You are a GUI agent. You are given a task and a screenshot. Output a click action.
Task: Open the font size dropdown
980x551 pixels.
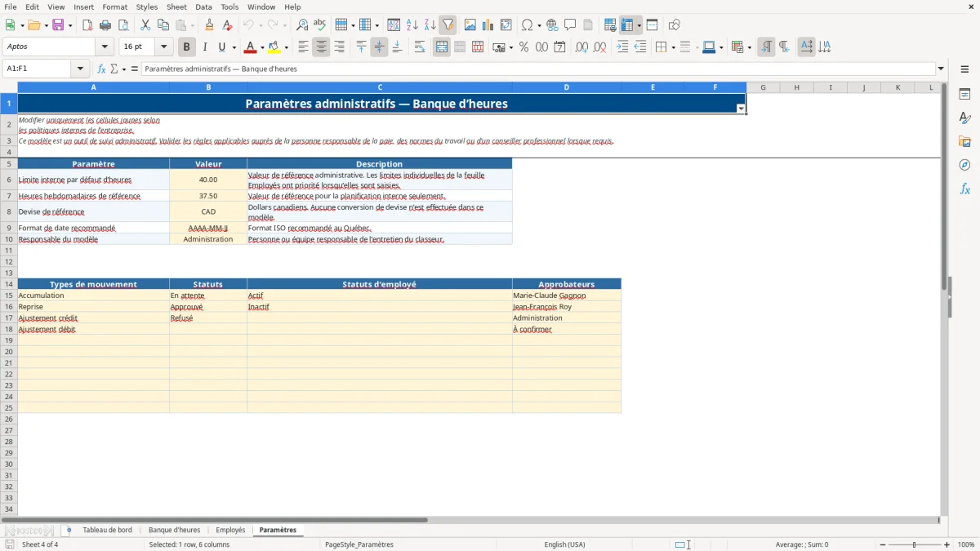(163, 47)
